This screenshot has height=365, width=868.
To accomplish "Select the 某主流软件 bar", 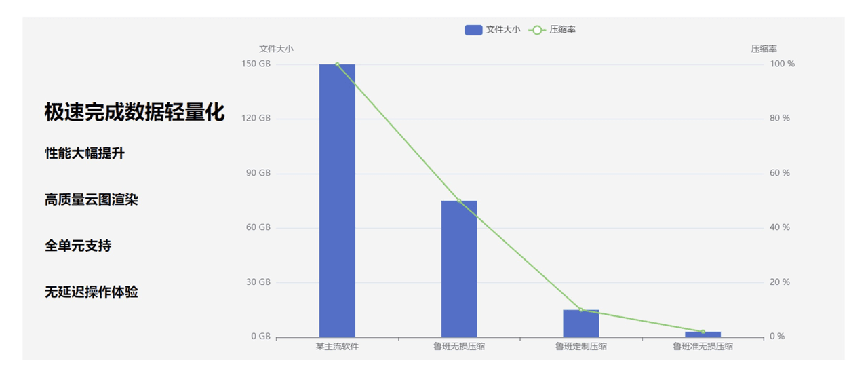I will (337, 204).
